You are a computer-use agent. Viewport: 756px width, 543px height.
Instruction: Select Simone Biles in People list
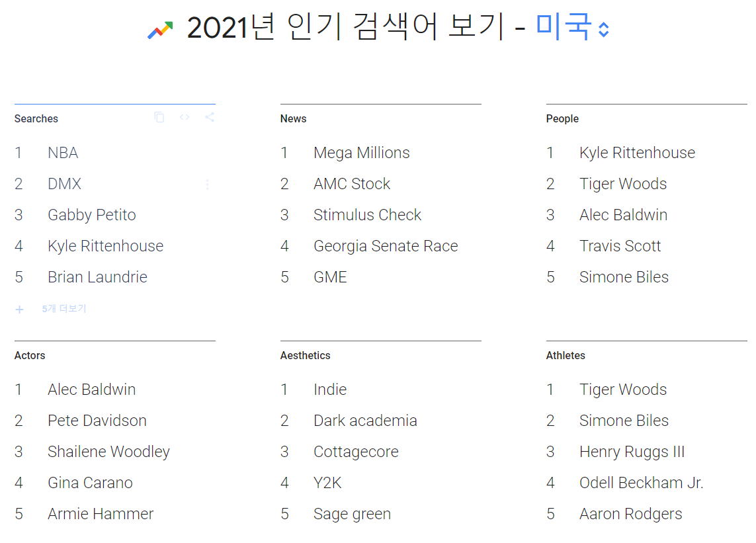click(624, 277)
